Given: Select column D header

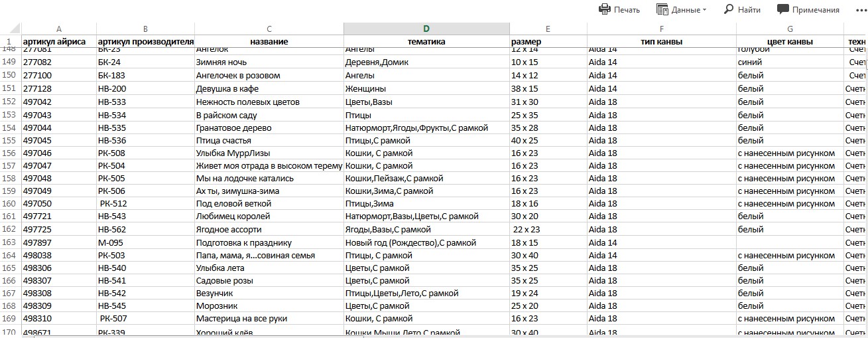Looking at the screenshot, I should tap(426, 29).
